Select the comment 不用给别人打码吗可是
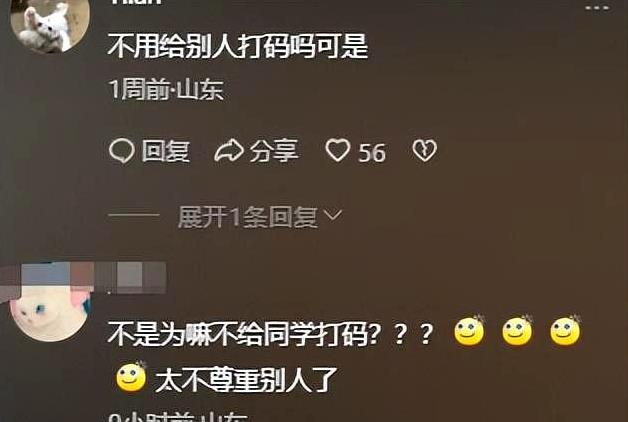The height and width of the screenshot is (422, 628). click(238, 46)
